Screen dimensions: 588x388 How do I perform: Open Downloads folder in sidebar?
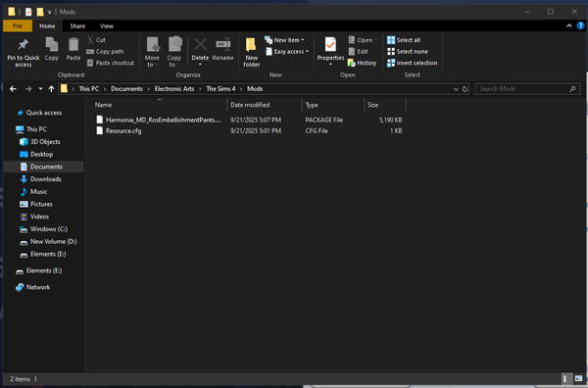pos(45,179)
